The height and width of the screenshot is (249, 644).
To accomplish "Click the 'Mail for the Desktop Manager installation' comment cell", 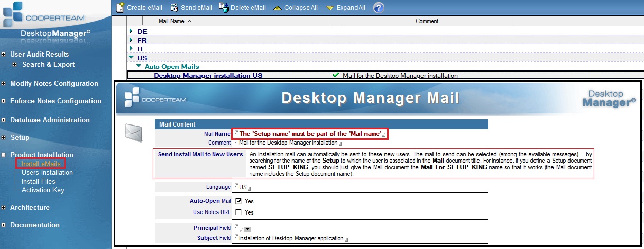I will (x=400, y=76).
